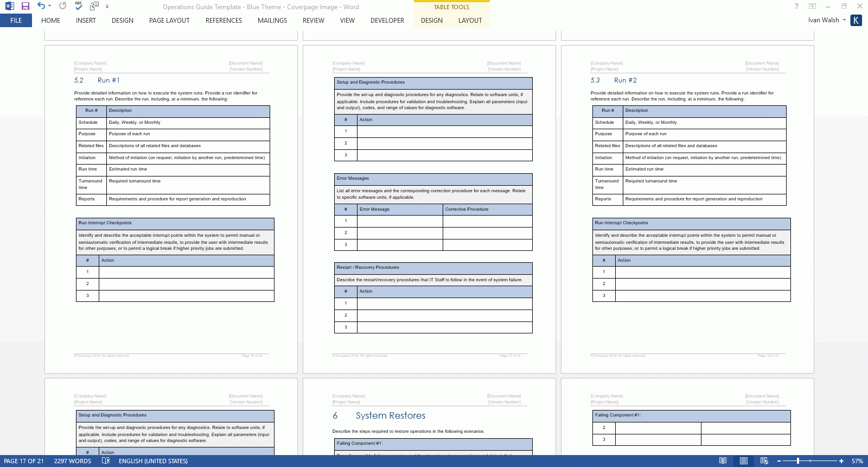Click the Redo/Repeat icon

(x=63, y=6)
